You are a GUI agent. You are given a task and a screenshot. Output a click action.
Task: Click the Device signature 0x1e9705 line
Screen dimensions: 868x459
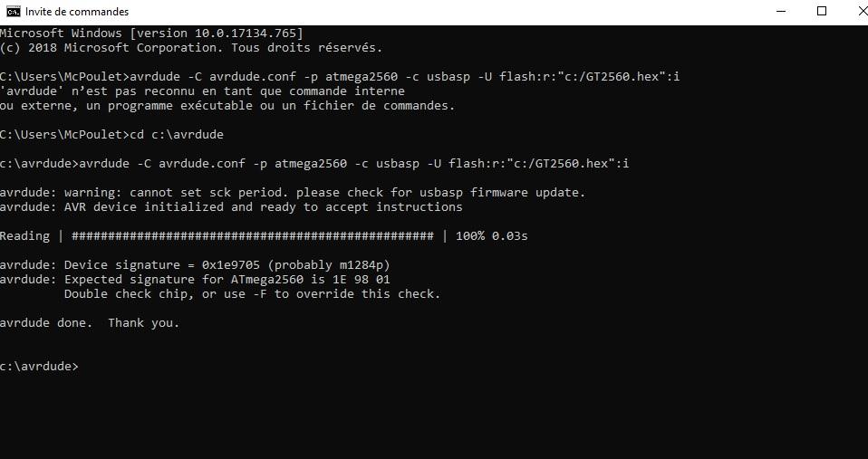point(195,265)
